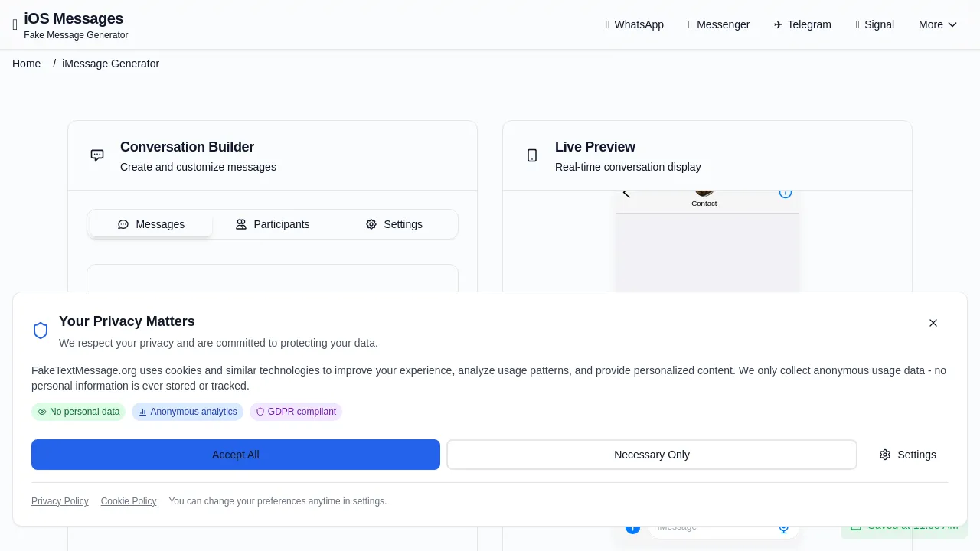Image resolution: width=980 pixels, height=551 pixels.
Task: Click the plus icon beside the message field
Action: point(632,529)
